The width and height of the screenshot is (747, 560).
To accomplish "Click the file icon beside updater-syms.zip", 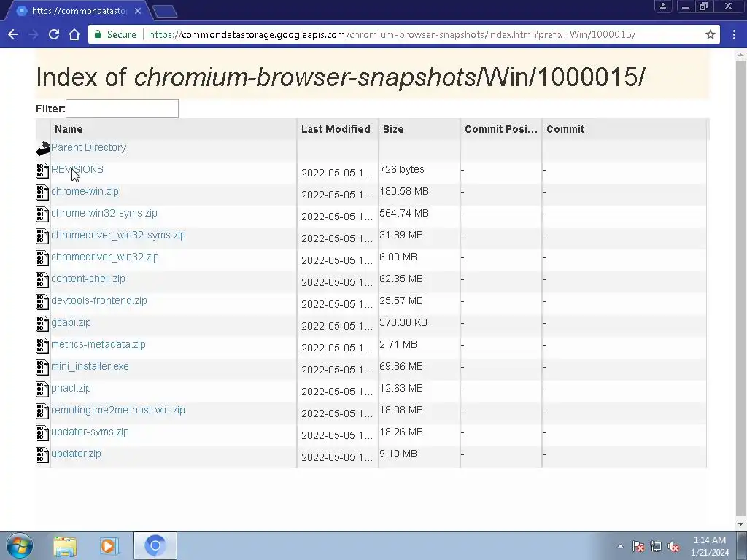I will pos(42,433).
